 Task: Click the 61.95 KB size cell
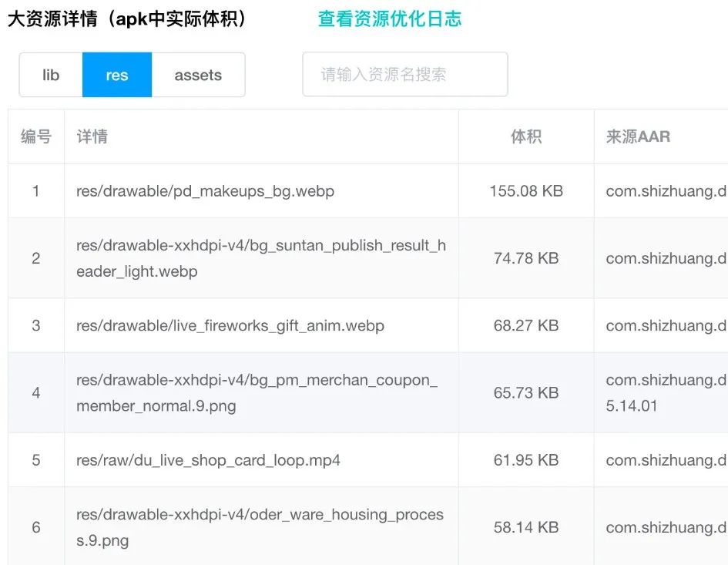tap(526, 460)
